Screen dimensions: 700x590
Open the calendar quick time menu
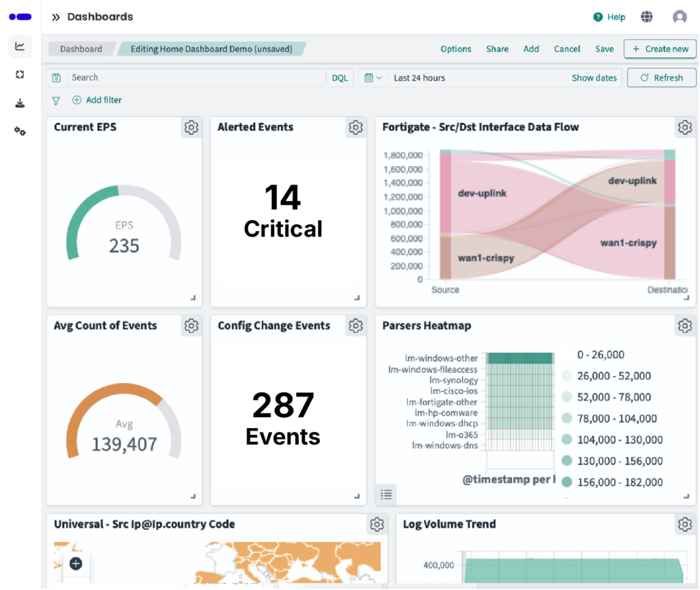373,78
